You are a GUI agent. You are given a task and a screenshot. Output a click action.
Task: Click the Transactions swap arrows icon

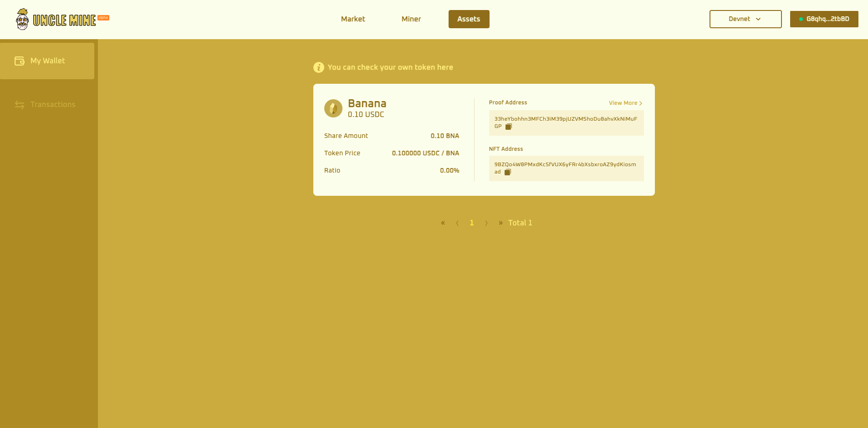click(19, 105)
